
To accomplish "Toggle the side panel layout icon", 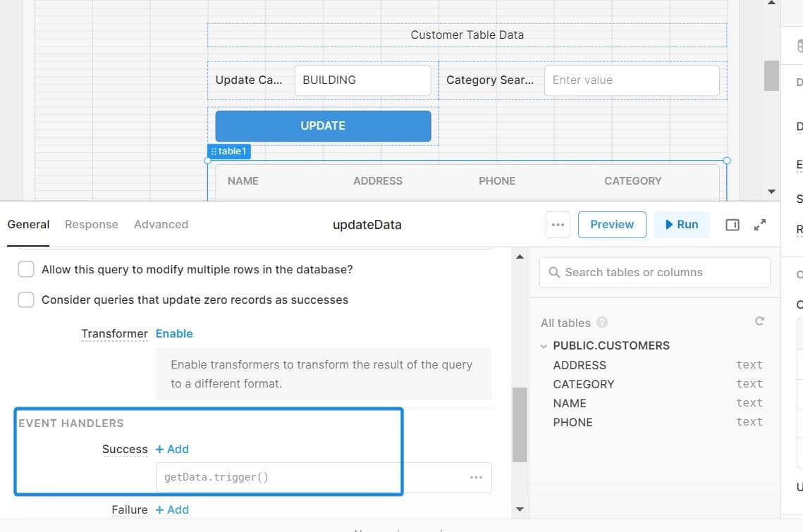I will 732,225.
